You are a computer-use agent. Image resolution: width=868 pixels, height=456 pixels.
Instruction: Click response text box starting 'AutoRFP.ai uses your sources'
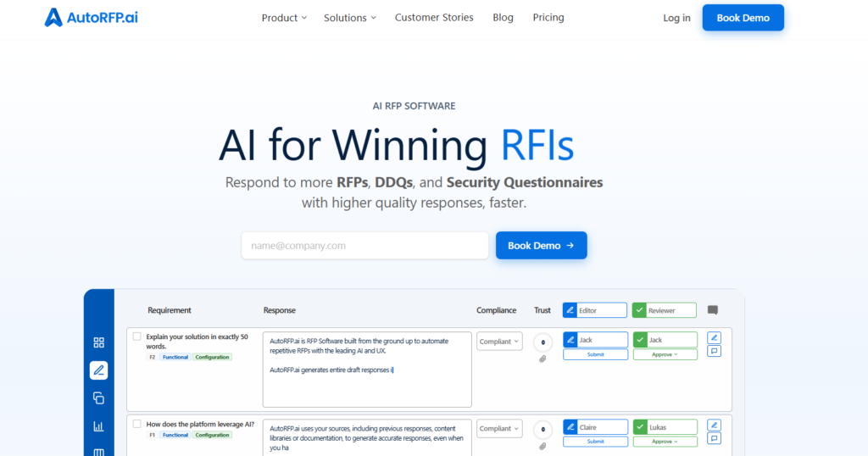(367, 437)
